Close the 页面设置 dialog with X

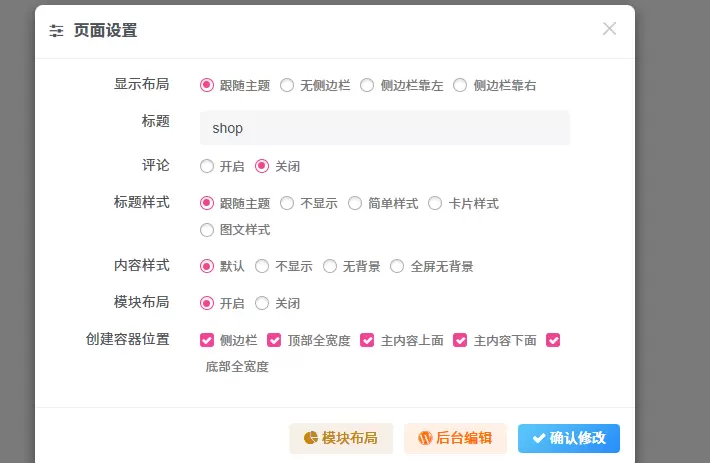[609, 29]
